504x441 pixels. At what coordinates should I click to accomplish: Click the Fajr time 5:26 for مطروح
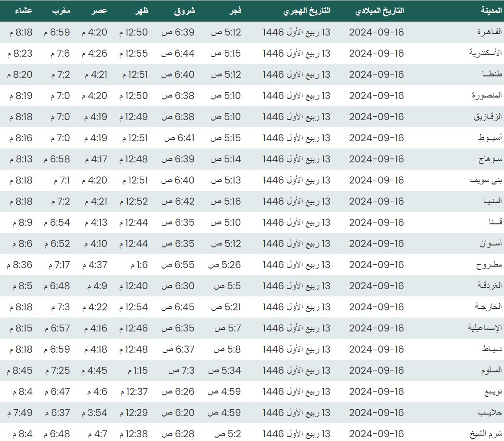click(x=224, y=265)
